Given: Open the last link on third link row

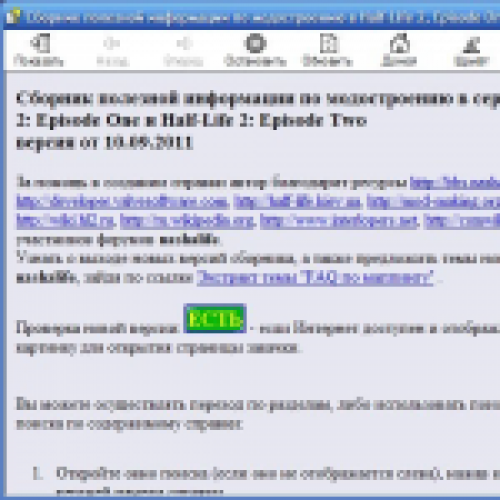Looking at the screenshot, I should click(x=462, y=221).
